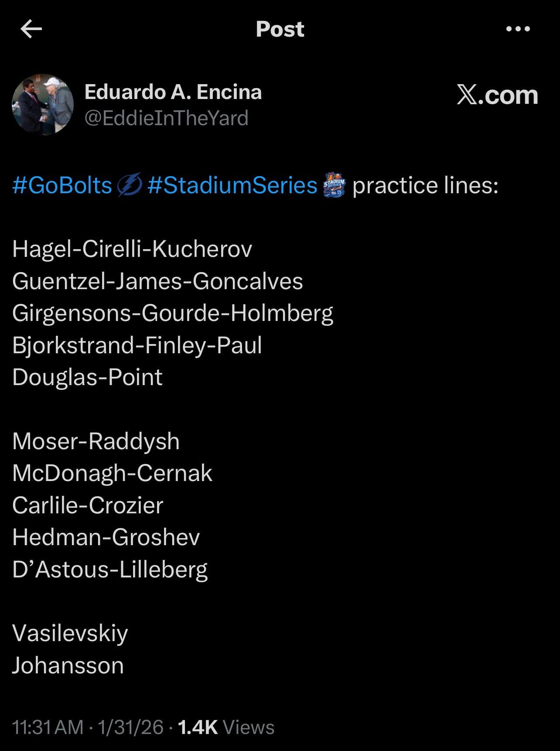The width and height of the screenshot is (560, 751).
Task: Click the Post header title
Action: (x=280, y=29)
